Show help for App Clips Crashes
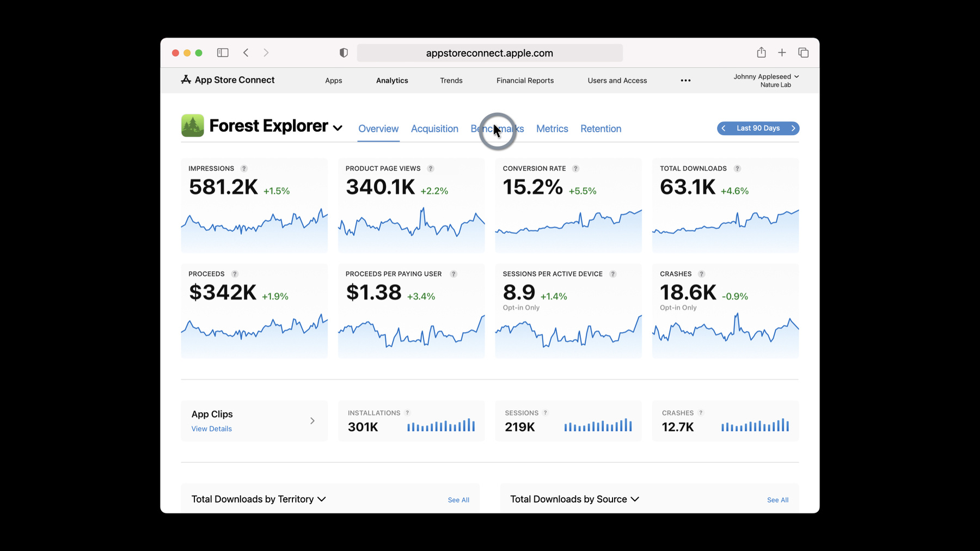 pyautogui.click(x=701, y=413)
